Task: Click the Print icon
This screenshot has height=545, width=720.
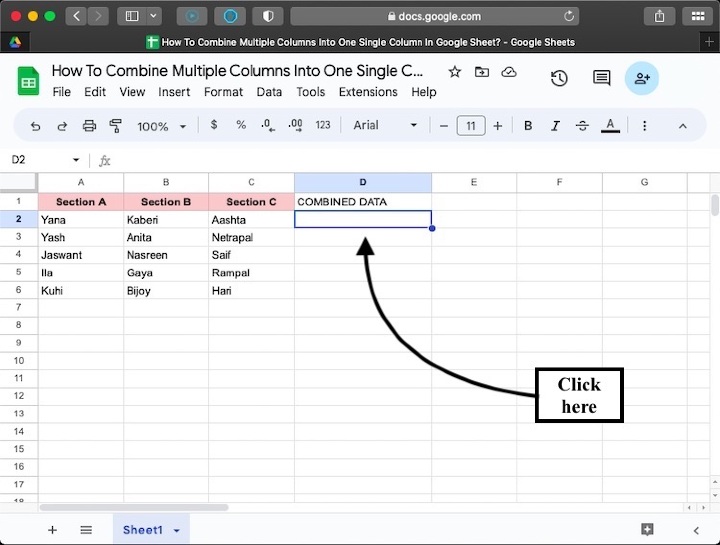Action: pos(89,126)
